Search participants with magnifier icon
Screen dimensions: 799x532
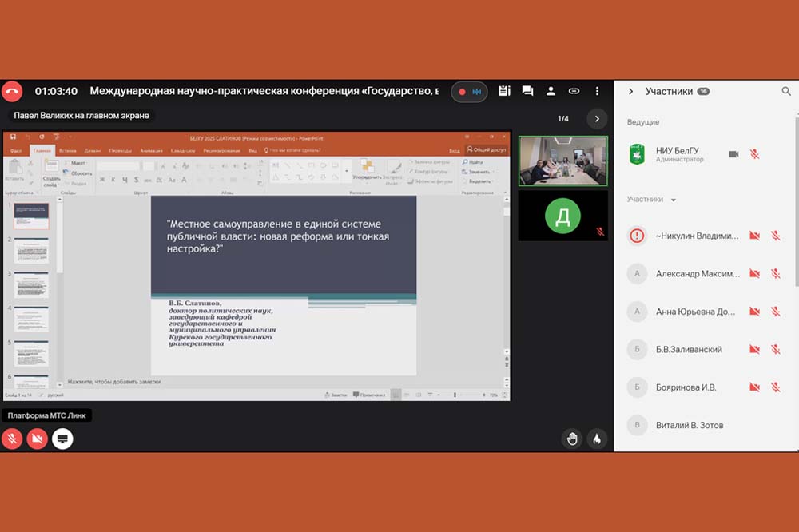click(786, 92)
